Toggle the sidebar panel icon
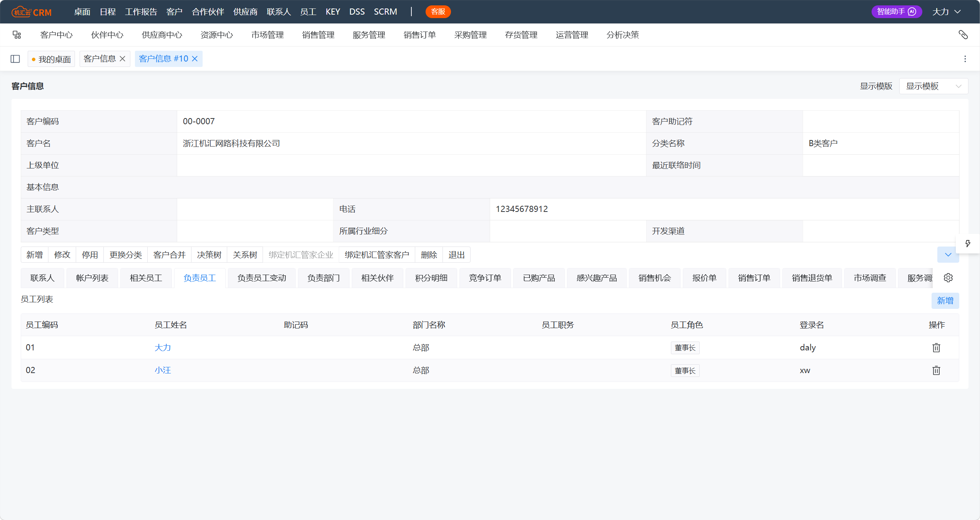The width and height of the screenshot is (980, 520). tap(15, 59)
